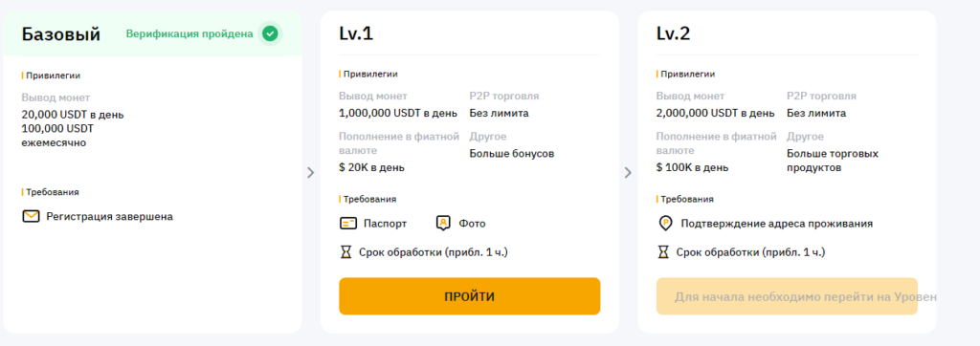Click the hourglass icon in the Lv.1 card
Screen dimensions: 980x346
[x=345, y=252]
